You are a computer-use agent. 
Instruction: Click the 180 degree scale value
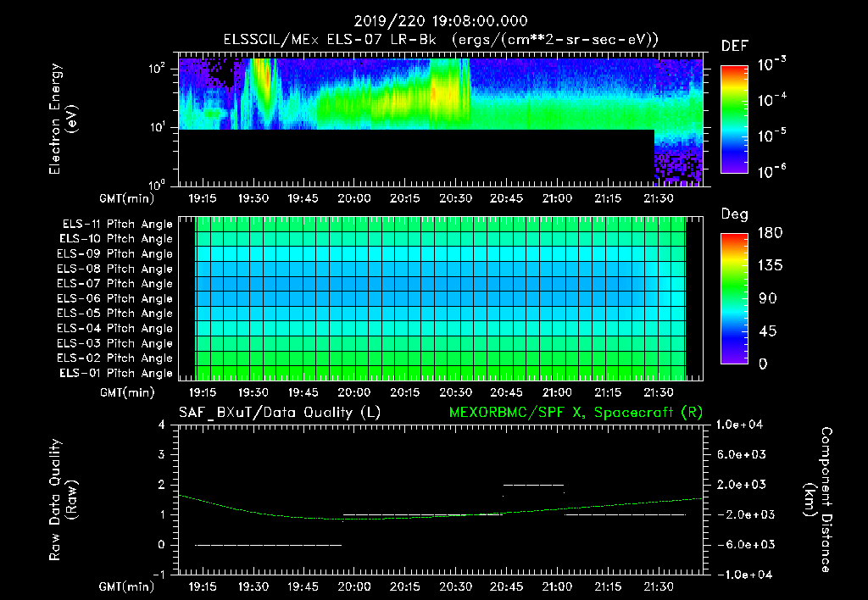(x=770, y=232)
